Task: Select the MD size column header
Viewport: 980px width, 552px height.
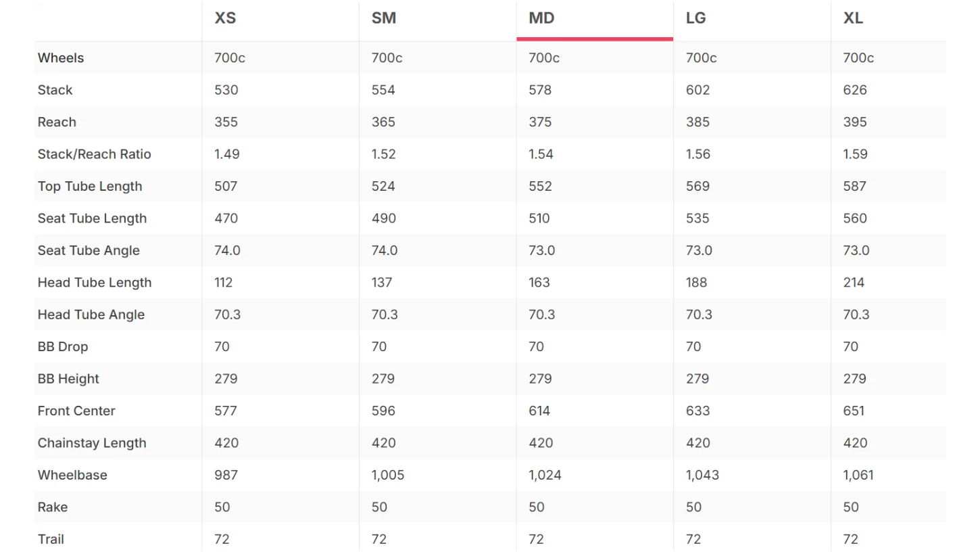Action: 541,18
